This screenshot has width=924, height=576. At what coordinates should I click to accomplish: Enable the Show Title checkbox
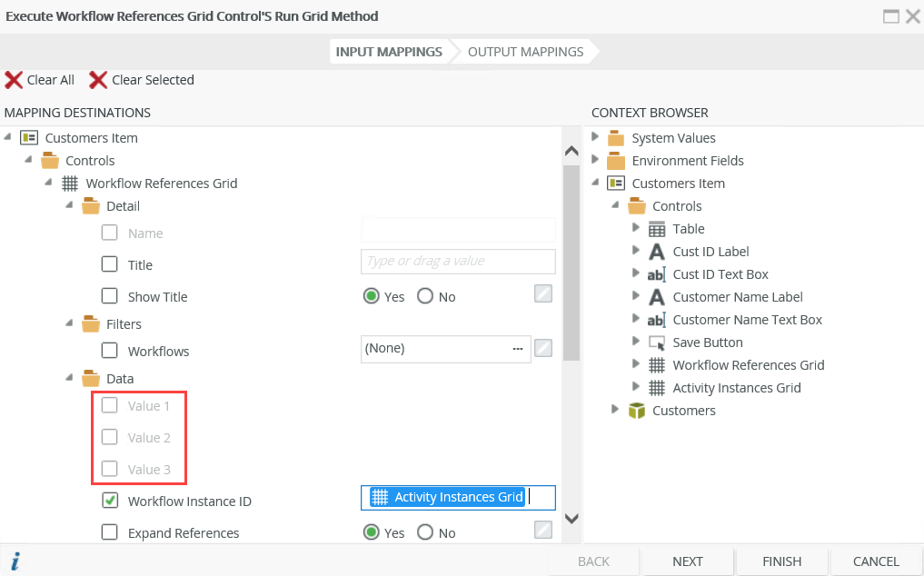point(109,296)
